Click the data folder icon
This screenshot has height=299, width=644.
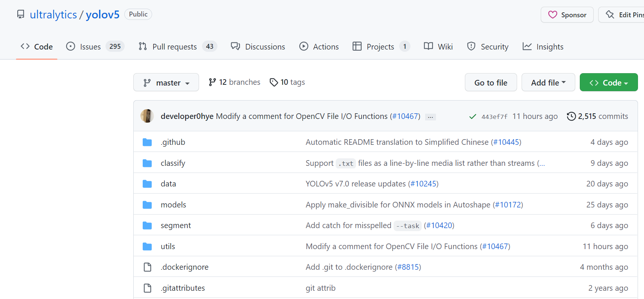click(x=147, y=184)
